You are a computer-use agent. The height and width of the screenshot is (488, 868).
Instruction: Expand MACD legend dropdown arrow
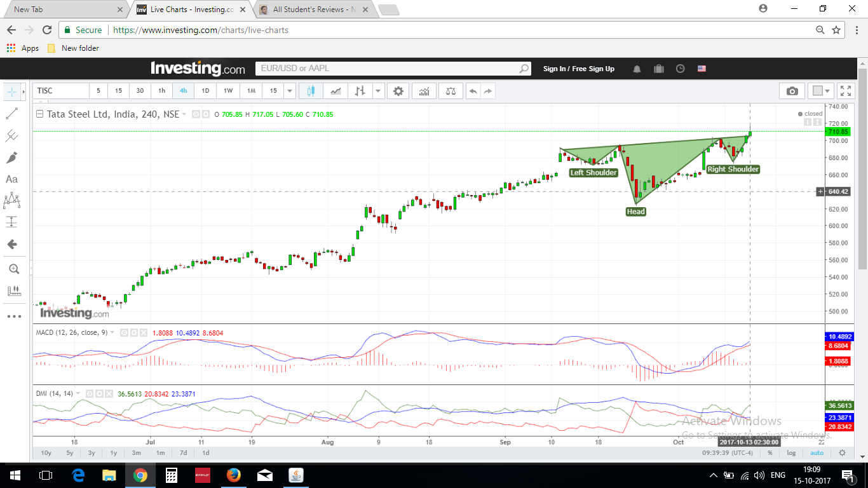(x=112, y=332)
